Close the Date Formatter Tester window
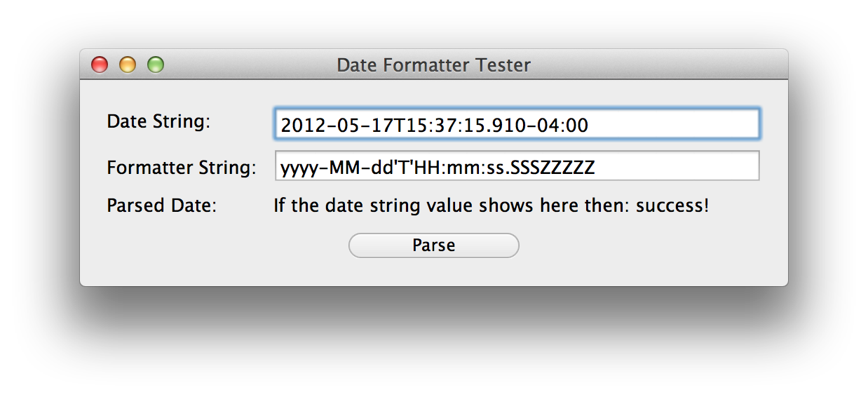This screenshot has height=397, width=868. pos(100,65)
